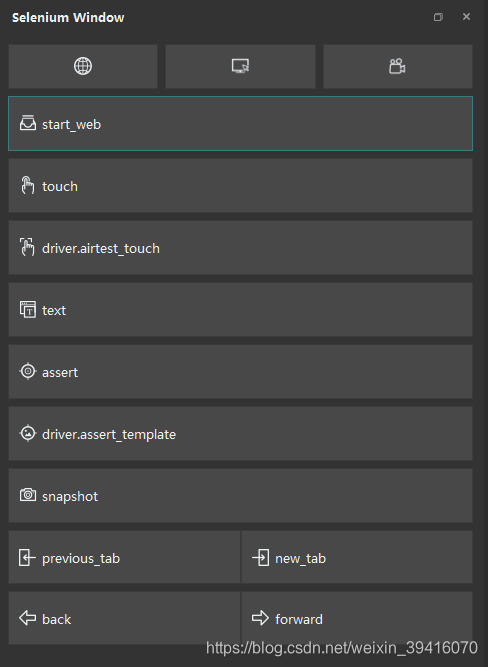The width and height of the screenshot is (488, 667).
Task: Undock the Selenium Window panel
Action: click(x=438, y=17)
